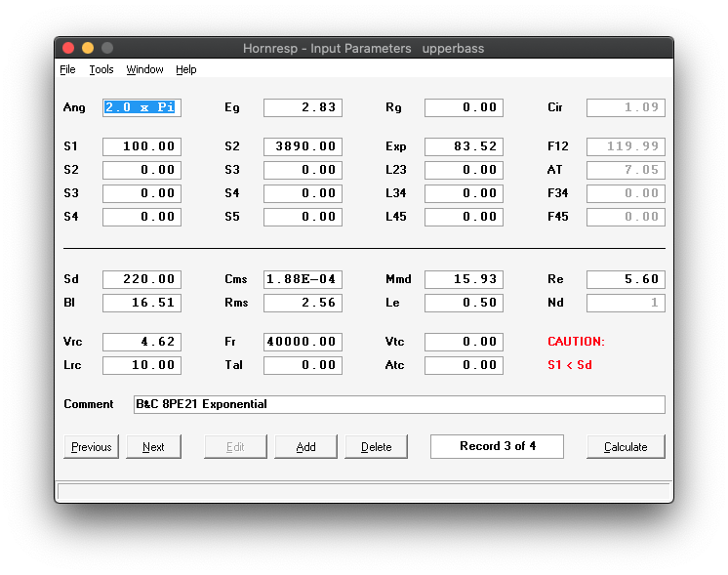The image size is (728, 575).
Task: Click the Bl field showing 16.51
Action: click(142, 303)
